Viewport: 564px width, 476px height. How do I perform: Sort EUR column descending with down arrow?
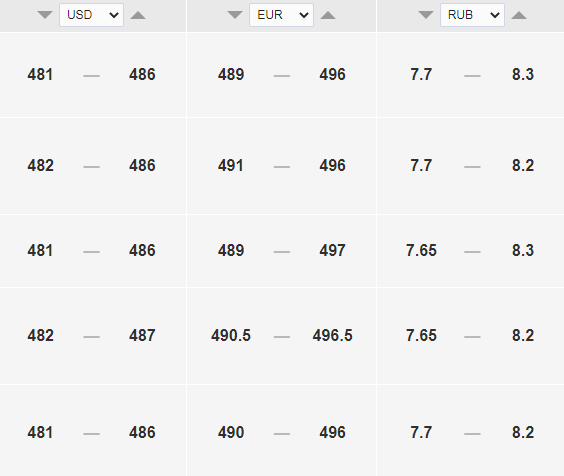click(x=235, y=15)
